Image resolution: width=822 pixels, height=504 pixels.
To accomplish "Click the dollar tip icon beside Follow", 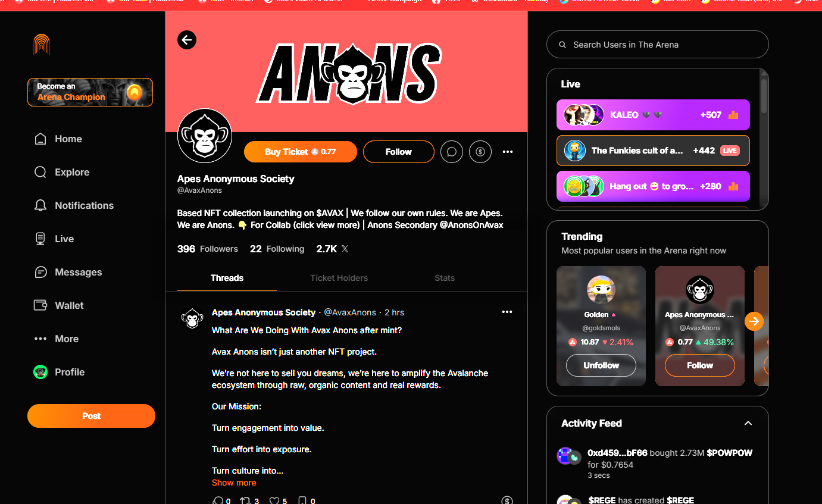I will (x=480, y=152).
